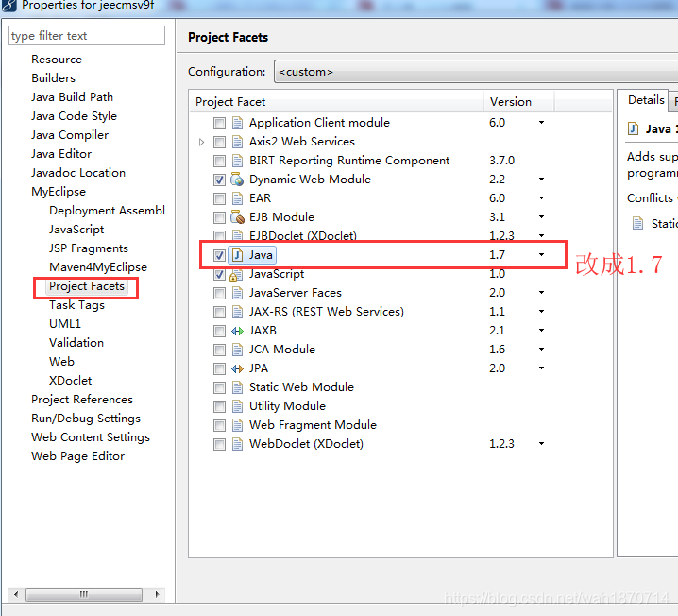Click the JavaServer Faces document icon
The width and height of the screenshot is (678, 616).
pos(237,293)
